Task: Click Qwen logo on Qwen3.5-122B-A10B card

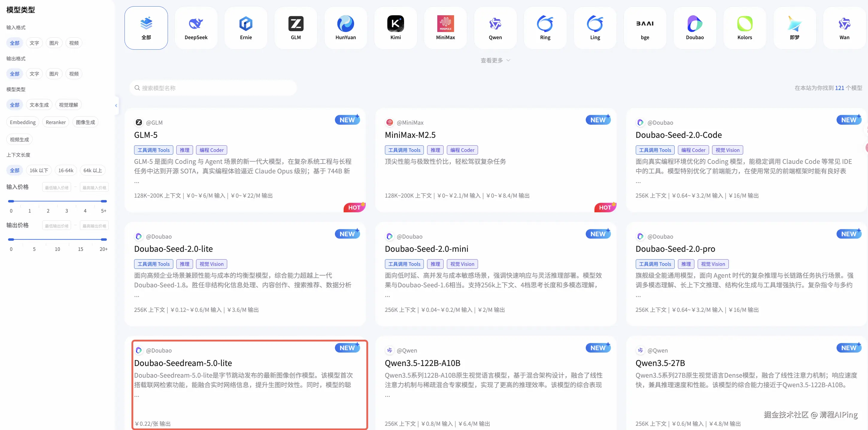Action: (389, 350)
